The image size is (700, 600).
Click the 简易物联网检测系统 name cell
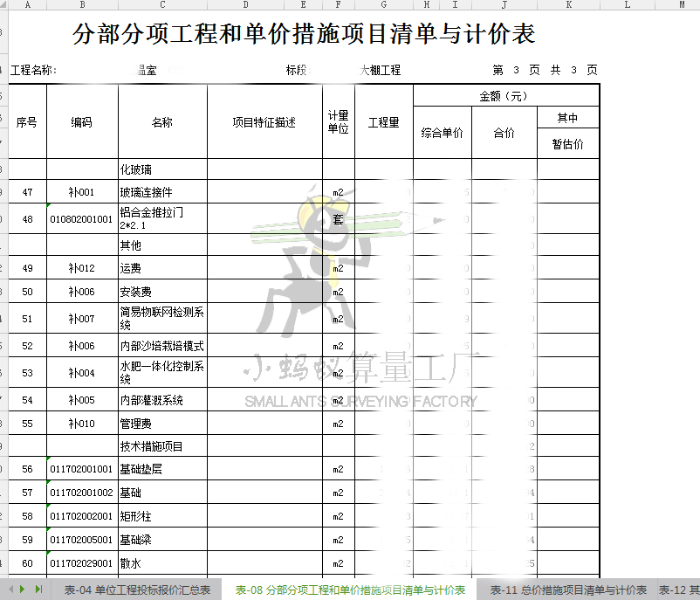(162, 319)
